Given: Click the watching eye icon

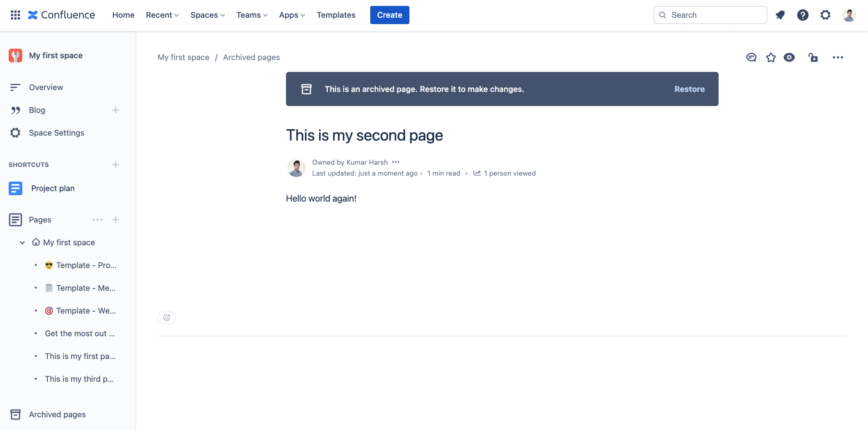Looking at the screenshot, I should click(x=790, y=57).
